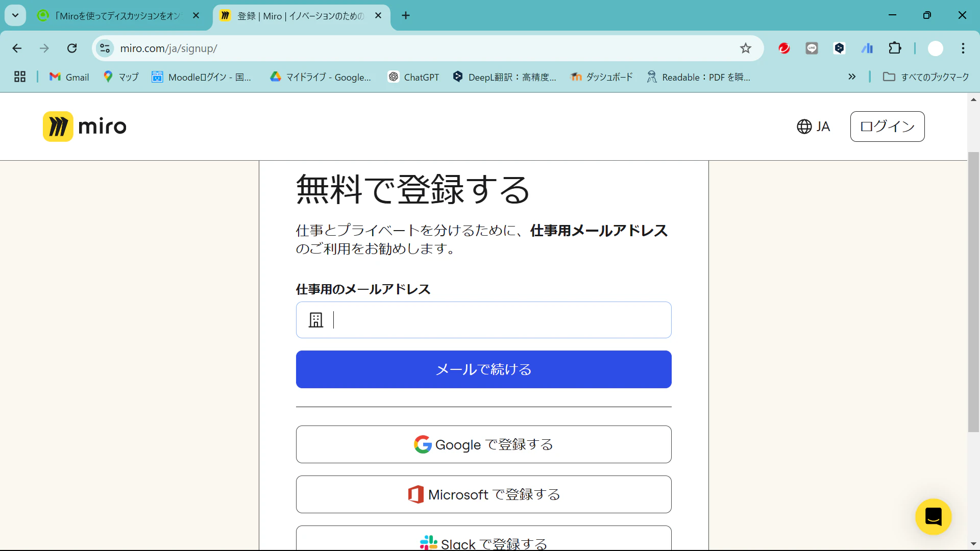The image size is (980, 551).
Task: View site information icon in address bar
Action: coord(105,48)
